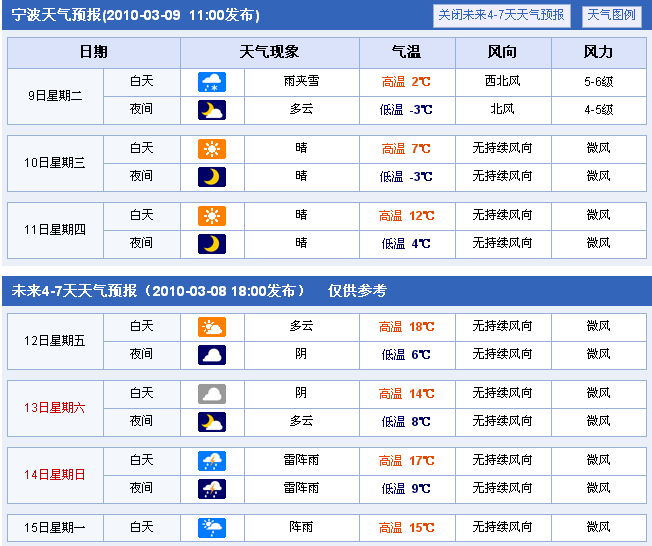Click the 日期 column header

pos(94,52)
